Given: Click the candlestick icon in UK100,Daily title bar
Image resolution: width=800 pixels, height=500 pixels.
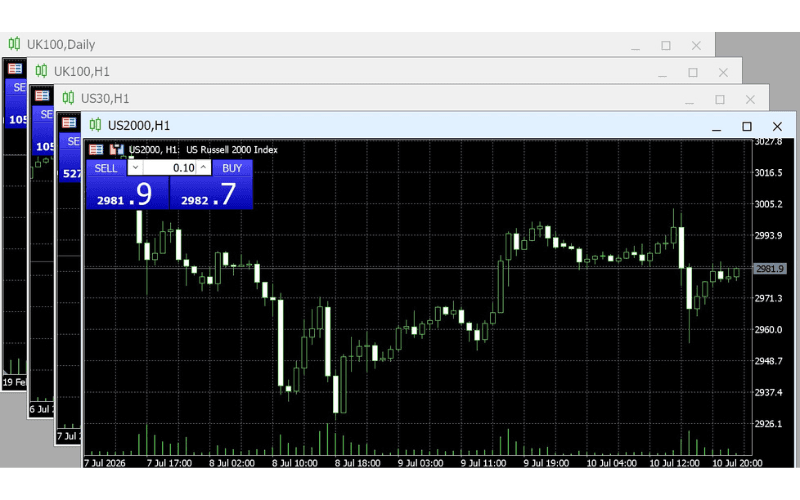Looking at the screenshot, I should [x=14, y=43].
